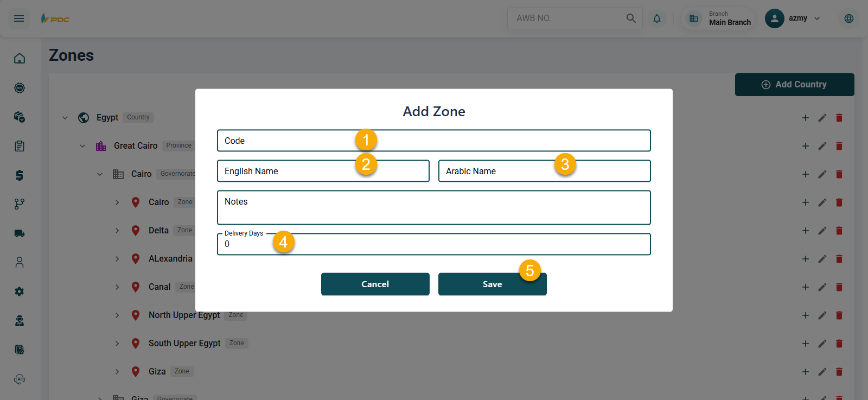
Task: Edit the Great Cairo province row
Action: click(x=822, y=146)
